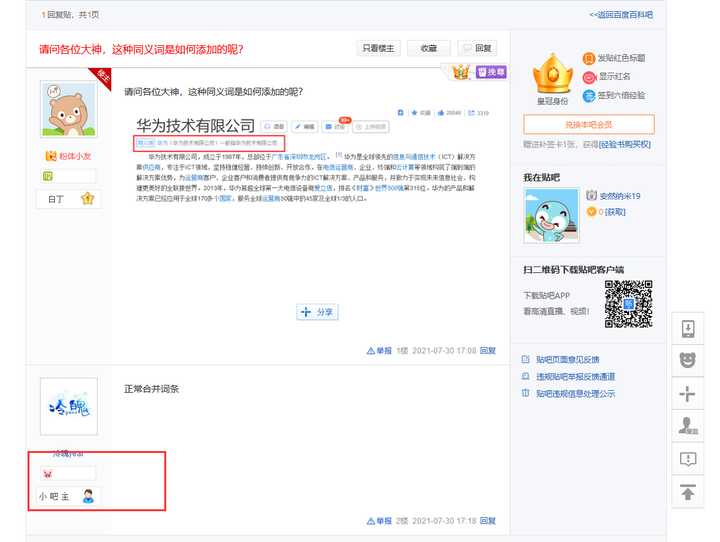Click the download app icon in floating sidebar
Viewport: 720px width, 542px height.
687,328
